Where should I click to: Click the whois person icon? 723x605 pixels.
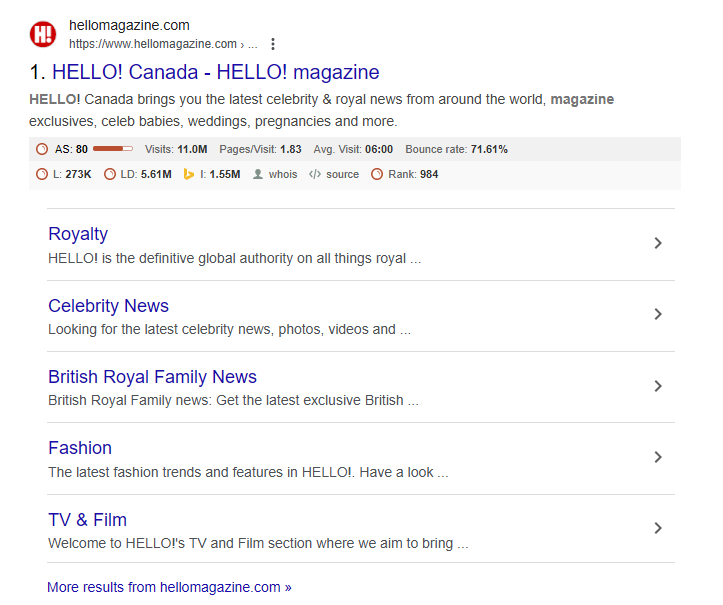coord(258,174)
